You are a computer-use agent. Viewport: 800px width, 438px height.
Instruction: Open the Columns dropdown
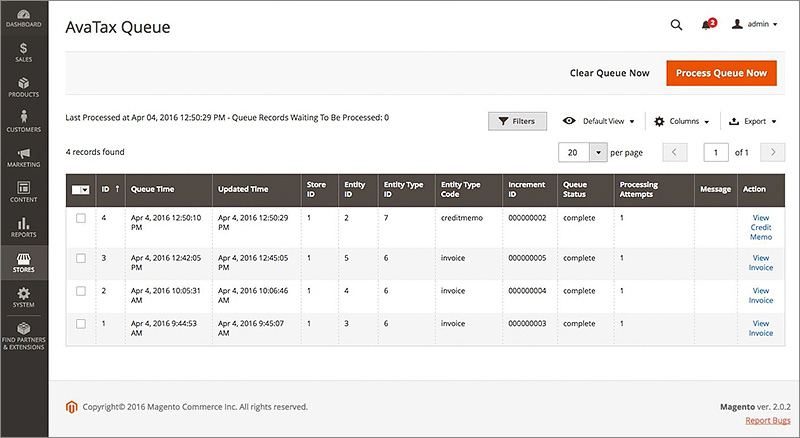pos(682,121)
